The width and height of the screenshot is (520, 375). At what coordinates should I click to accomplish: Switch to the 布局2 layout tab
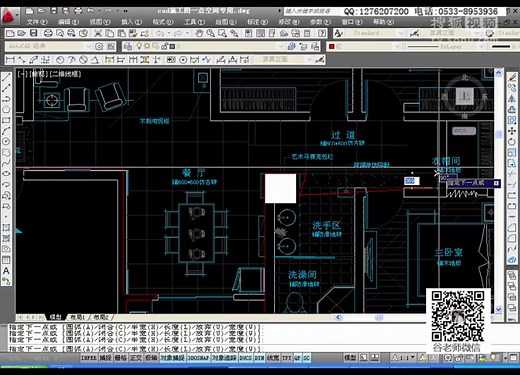coord(101,317)
